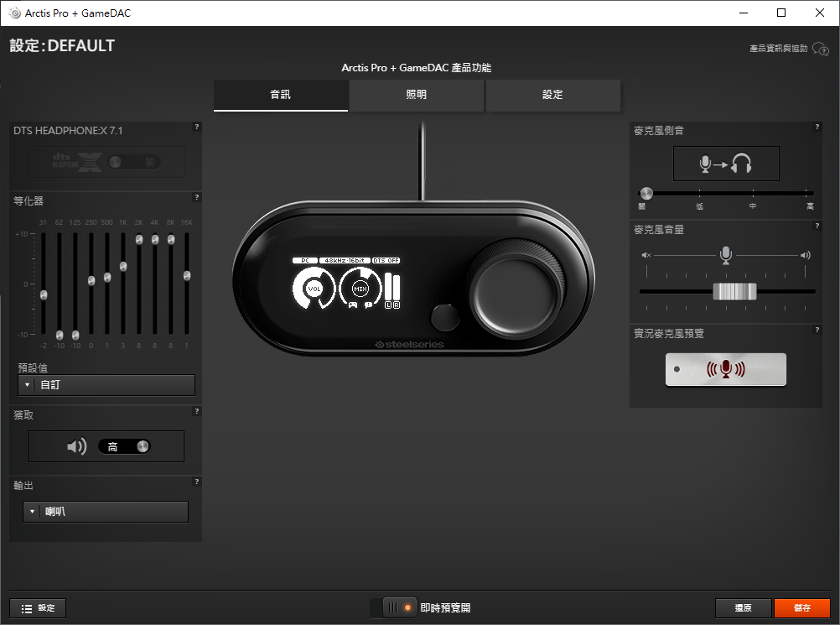
Task: Start the 實況麥克風預覽 live mic preview
Action: (726, 369)
